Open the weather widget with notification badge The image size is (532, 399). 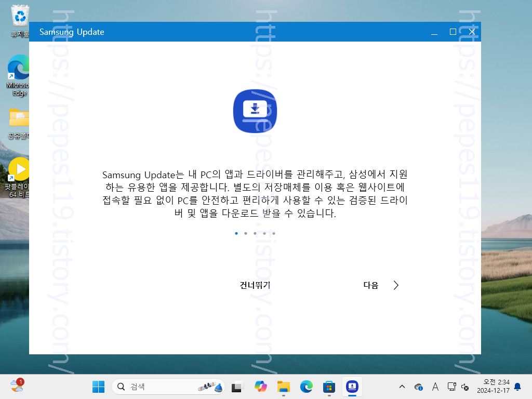pyautogui.click(x=17, y=386)
